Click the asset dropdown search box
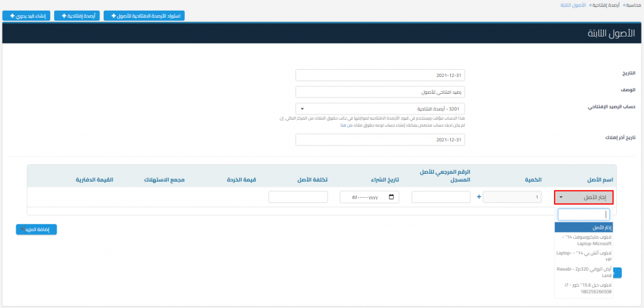The width and height of the screenshot is (644, 308). (584, 214)
